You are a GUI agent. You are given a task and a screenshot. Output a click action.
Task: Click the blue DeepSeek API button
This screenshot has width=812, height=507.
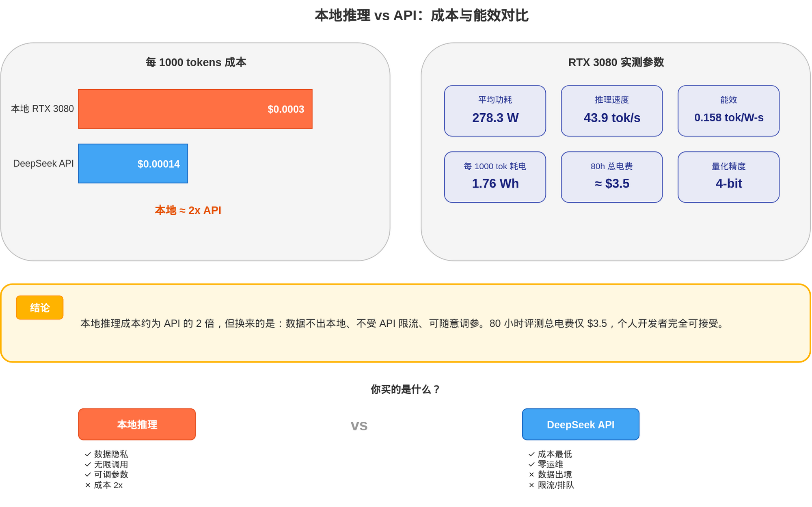click(x=581, y=424)
